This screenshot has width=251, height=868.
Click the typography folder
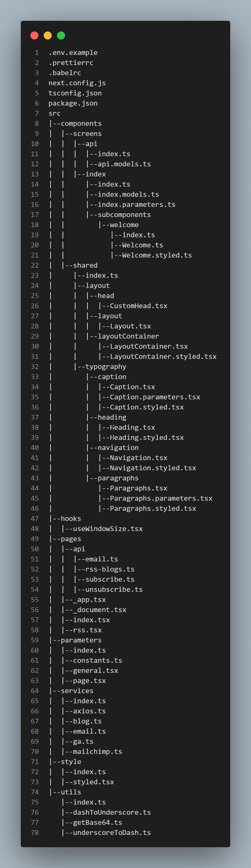coord(106,367)
